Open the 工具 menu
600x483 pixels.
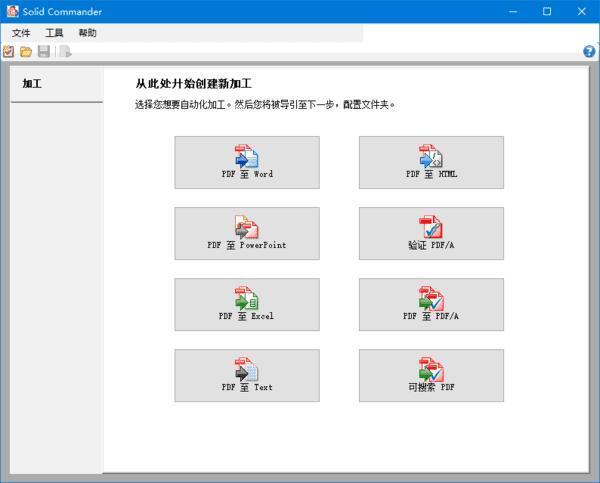tap(54, 33)
